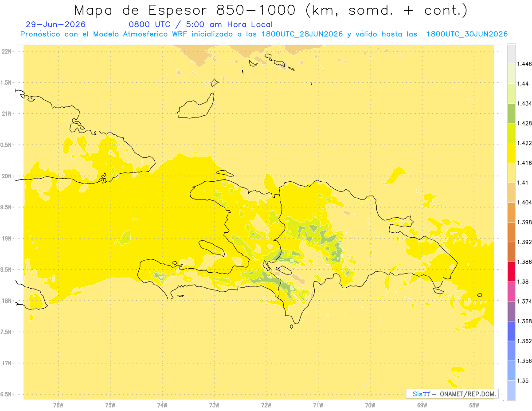Image resolution: width=532 pixels, height=411 pixels.
Task: Click the "1.416" colorbar value
Action: pos(524,163)
